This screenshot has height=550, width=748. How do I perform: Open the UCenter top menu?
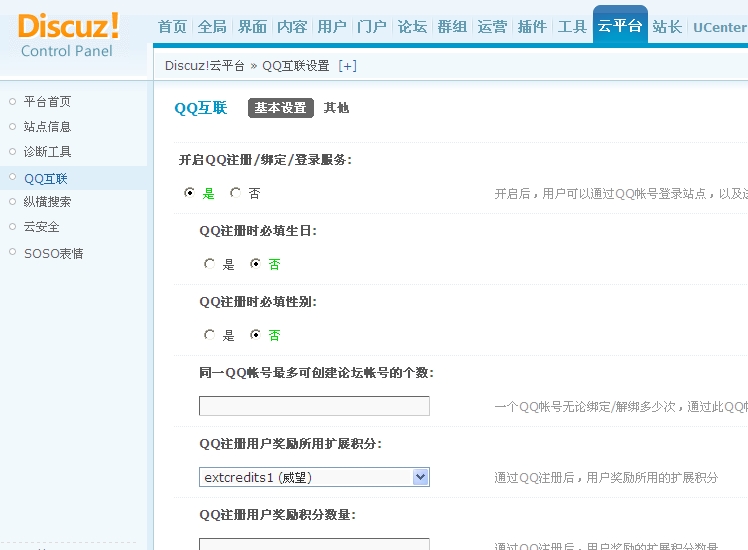coord(720,27)
